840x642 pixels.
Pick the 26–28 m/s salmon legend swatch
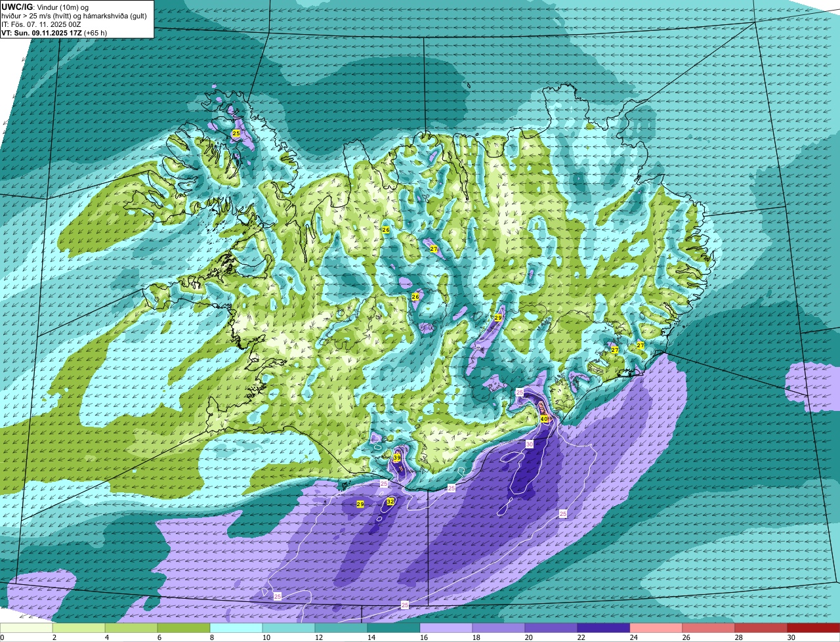point(709,628)
